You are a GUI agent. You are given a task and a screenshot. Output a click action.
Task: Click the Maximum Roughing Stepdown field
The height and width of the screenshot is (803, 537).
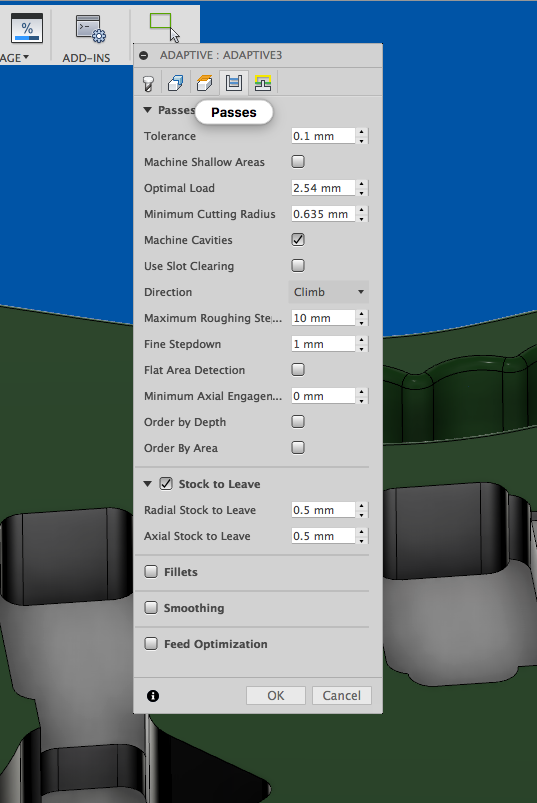323,318
